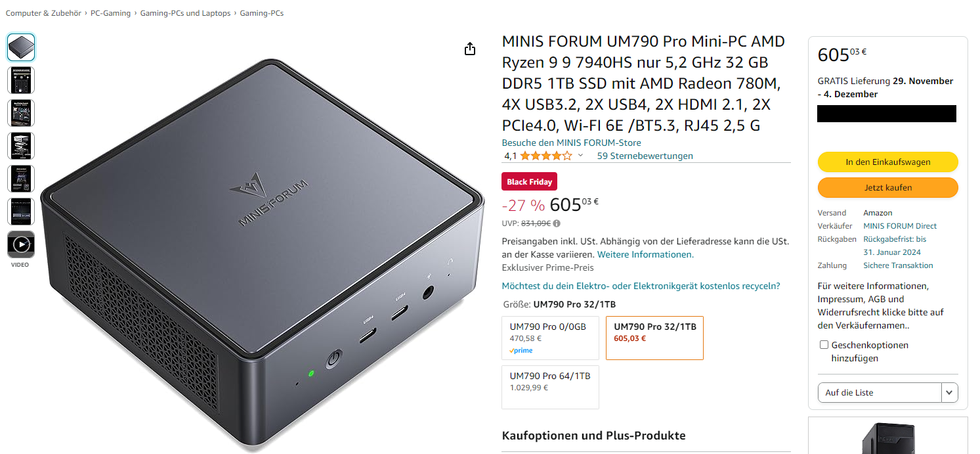This screenshot has width=980, height=454.
Task: Open PC-Gaming breadcrumb category
Action: 110,13
